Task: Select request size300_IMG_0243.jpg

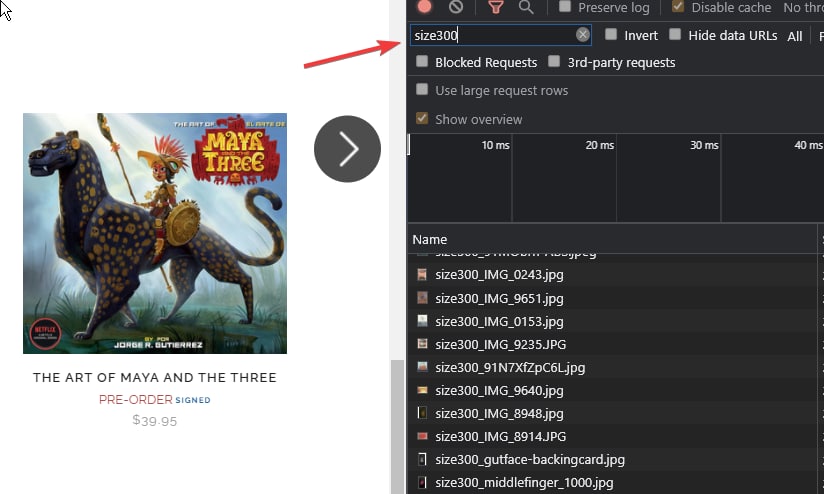Action: tap(612, 274)
